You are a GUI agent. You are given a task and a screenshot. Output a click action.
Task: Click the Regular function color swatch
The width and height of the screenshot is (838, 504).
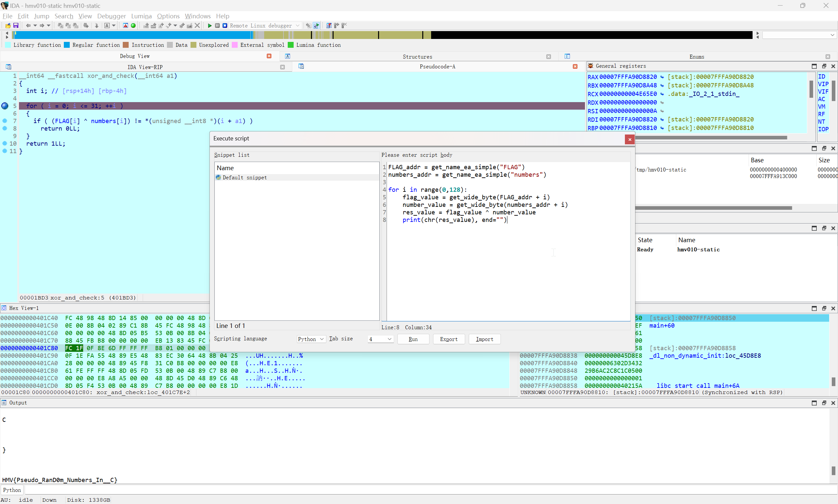tap(66, 45)
